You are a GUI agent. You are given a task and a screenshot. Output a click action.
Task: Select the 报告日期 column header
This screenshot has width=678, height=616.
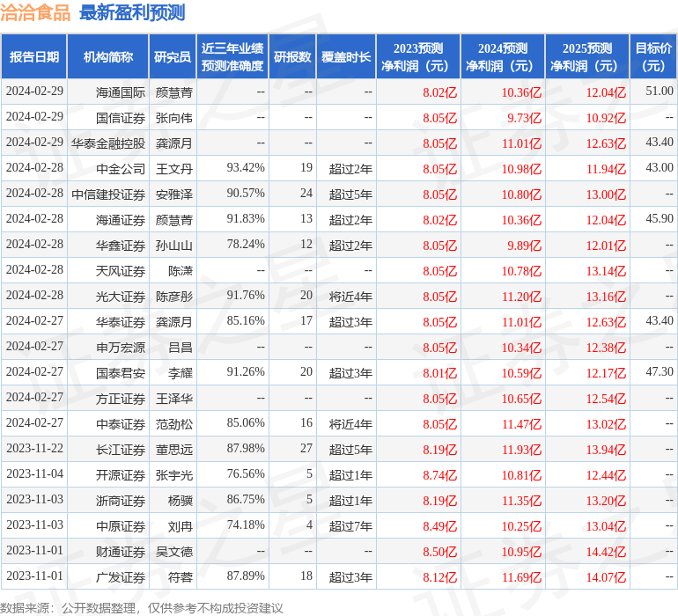click(34, 57)
